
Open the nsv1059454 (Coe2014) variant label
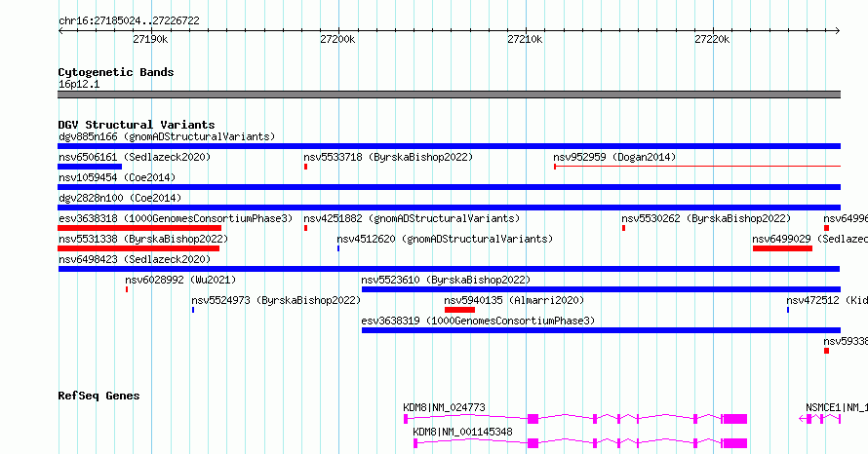coord(117,177)
